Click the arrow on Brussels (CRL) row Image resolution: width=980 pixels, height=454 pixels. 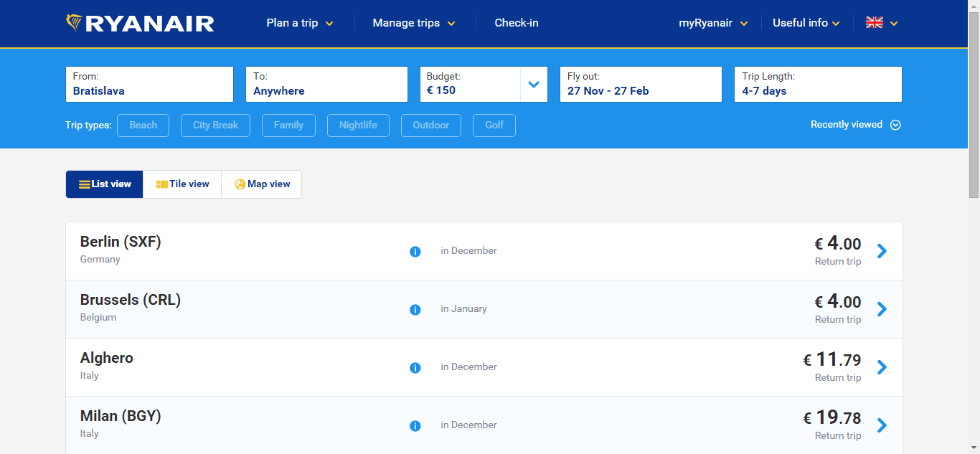tap(882, 309)
